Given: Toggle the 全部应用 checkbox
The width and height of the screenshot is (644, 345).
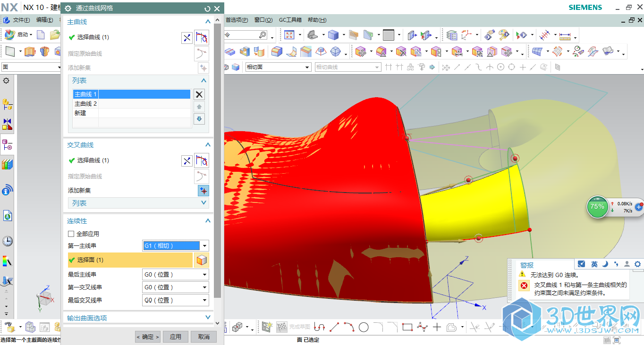Looking at the screenshot, I should coord(71,234).
